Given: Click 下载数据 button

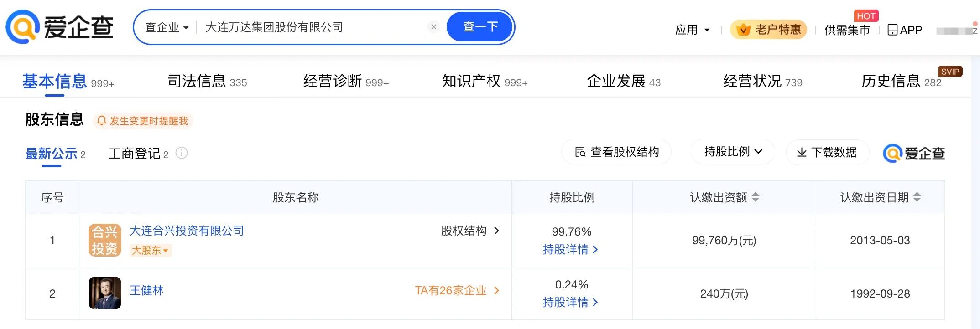Looking at the screenshot, I should point(827,152).
